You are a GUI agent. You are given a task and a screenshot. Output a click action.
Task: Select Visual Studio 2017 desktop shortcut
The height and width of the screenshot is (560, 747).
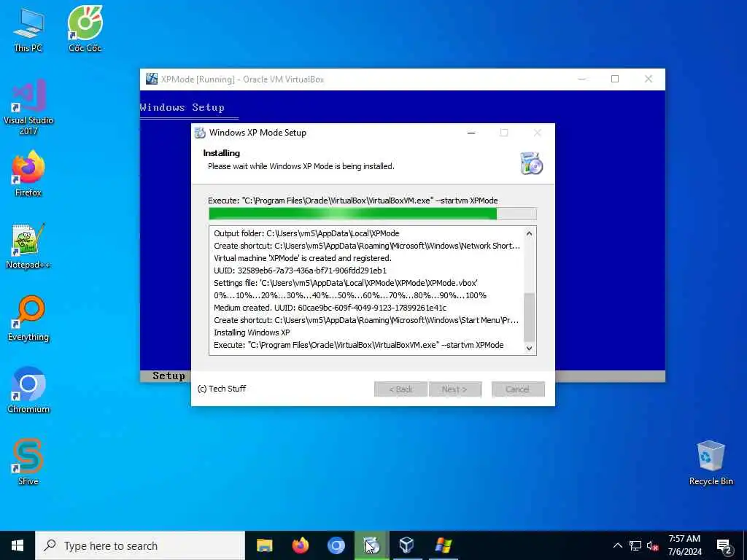[28, 108]
